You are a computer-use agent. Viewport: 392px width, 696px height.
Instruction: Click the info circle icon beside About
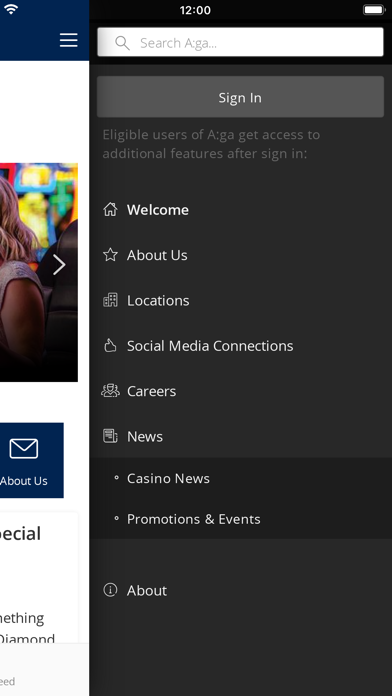[x=110, y=590]
